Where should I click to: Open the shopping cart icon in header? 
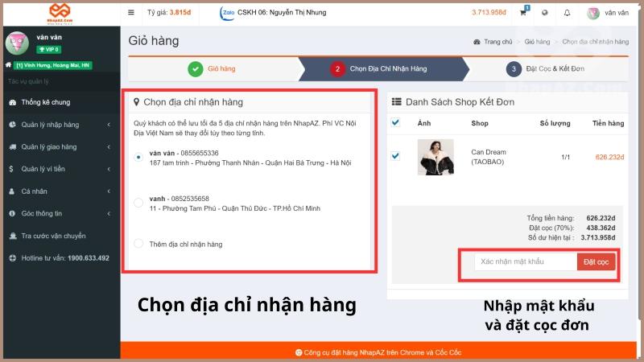[523, 12]
